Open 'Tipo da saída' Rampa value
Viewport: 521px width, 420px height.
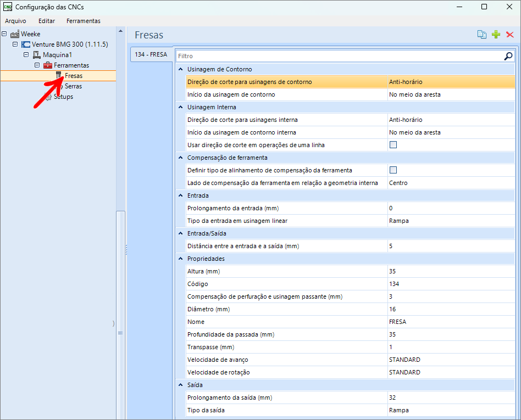point(451,410)
